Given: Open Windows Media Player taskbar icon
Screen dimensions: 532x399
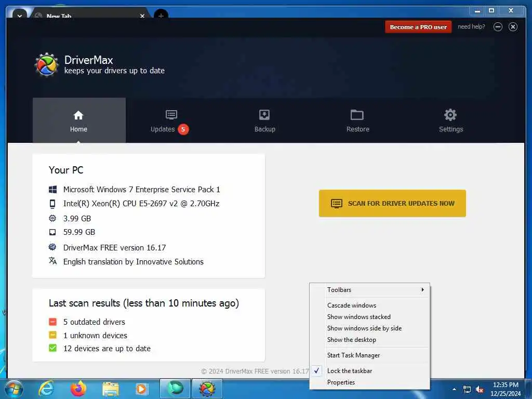Looking at the screenshot, I should (141, 389).
